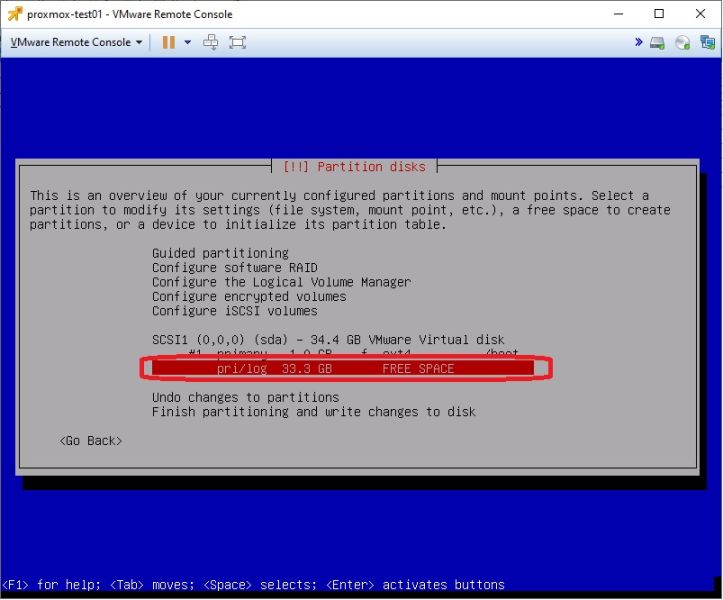Choose Configure the Logical Volume Manager

coord(281,282)
